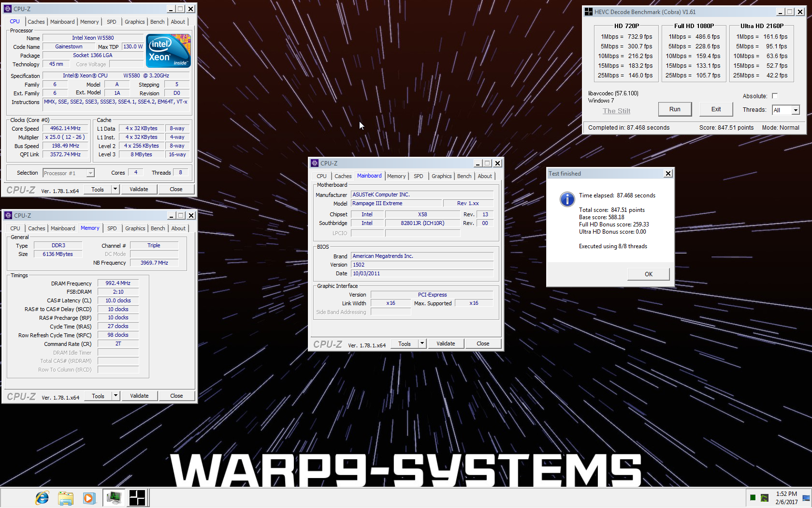Click the Intel Xeon inside logo
This screenshot has width=812, height=508.
[x=168, y=51]
